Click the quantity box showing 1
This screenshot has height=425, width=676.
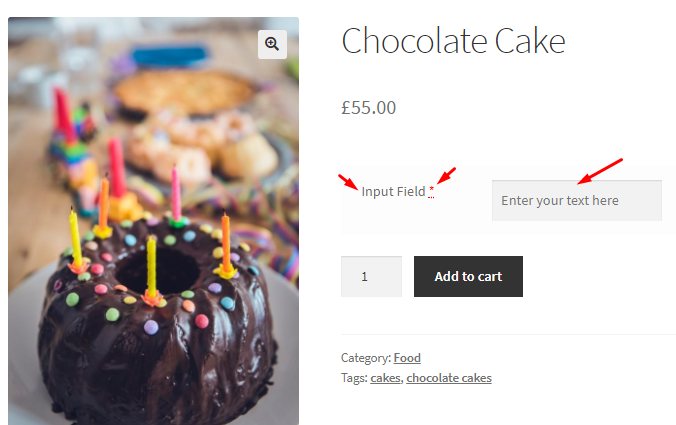[x=371, y=277]
